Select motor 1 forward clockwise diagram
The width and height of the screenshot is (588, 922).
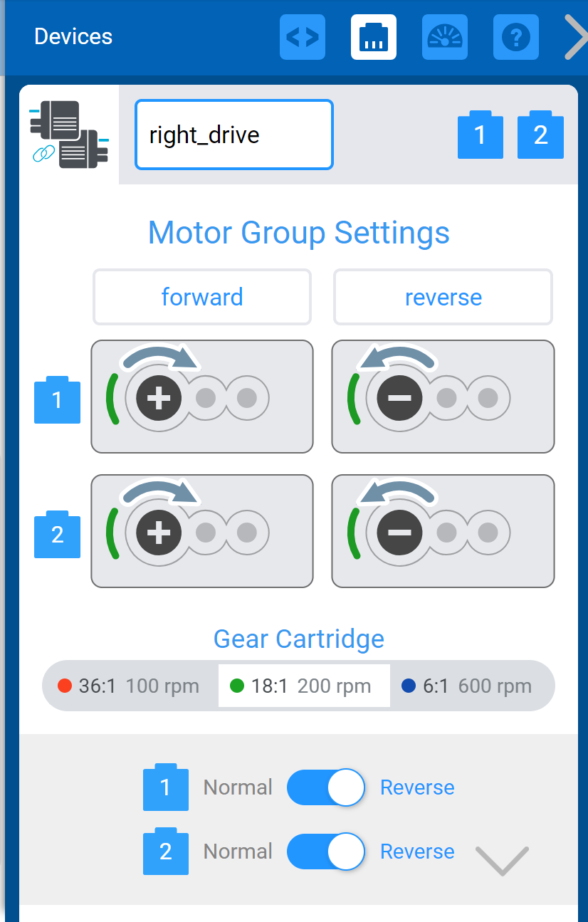pos(202,397)
